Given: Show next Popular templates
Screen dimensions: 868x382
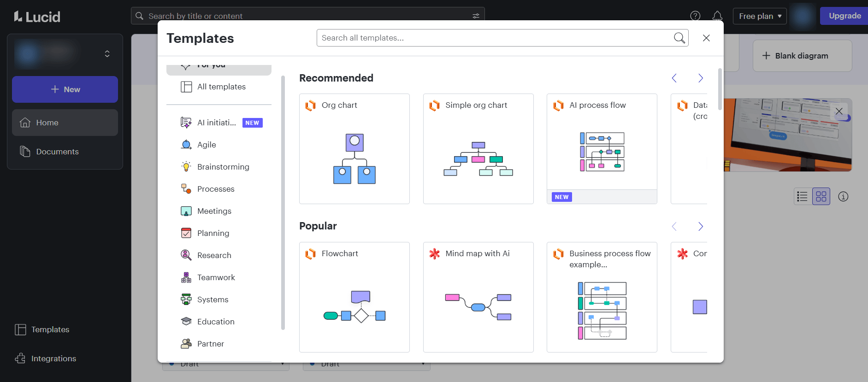Looking at the screenshot, I should tap(700, 226).
